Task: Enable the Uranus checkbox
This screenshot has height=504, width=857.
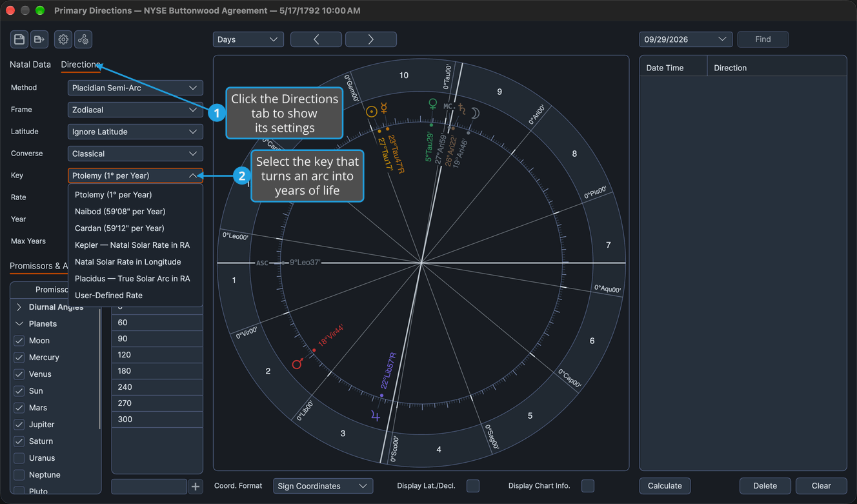Action: (x=19, y=458)
